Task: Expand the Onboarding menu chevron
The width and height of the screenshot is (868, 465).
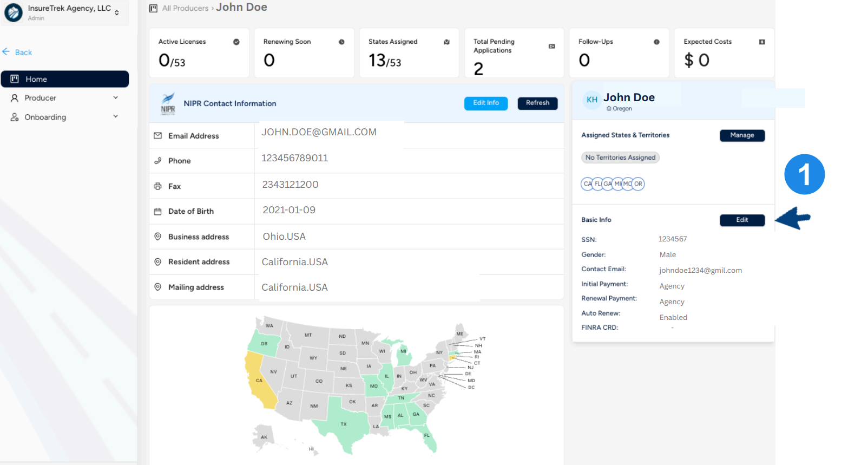Action: 115,116
